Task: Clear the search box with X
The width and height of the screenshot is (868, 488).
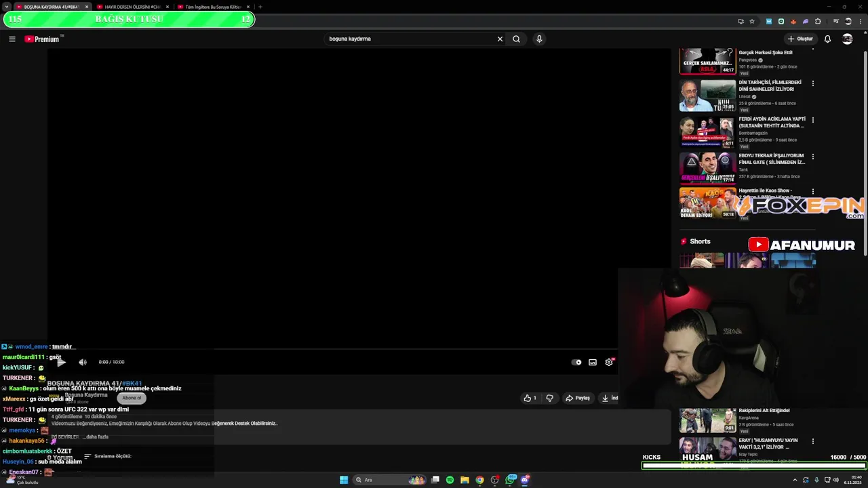Action: [500, 39]
